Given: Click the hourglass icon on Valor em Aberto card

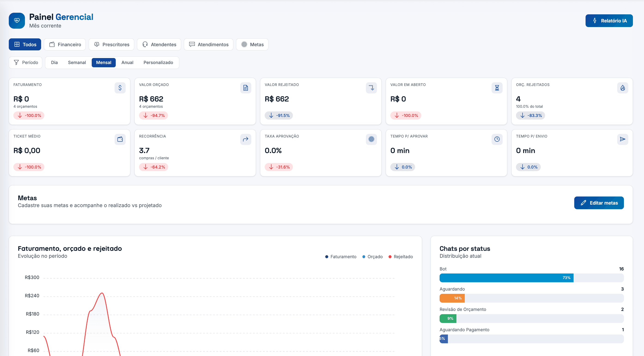Looking at the screenshot, I should coord(497,88).
